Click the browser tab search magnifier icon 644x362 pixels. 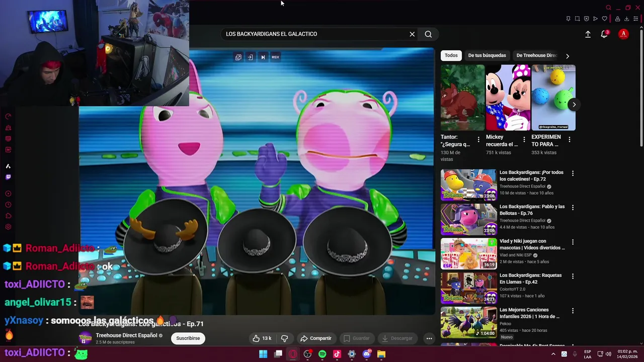tap(608, 8)
